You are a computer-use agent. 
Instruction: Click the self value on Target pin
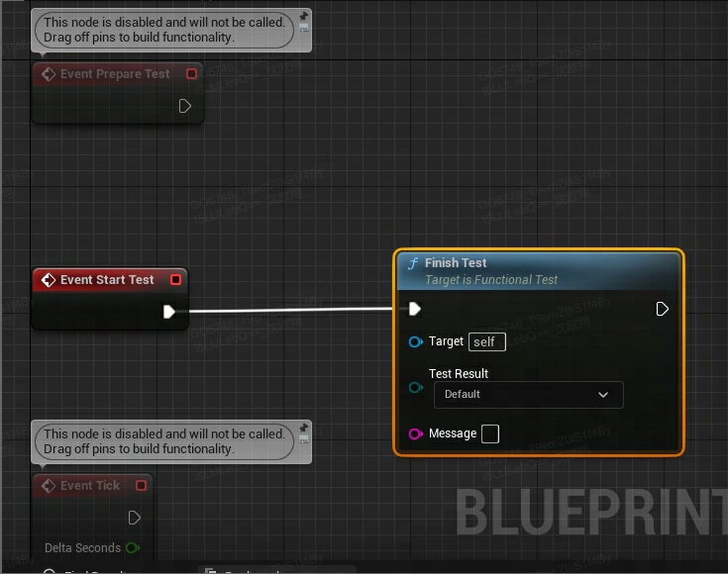487,342
